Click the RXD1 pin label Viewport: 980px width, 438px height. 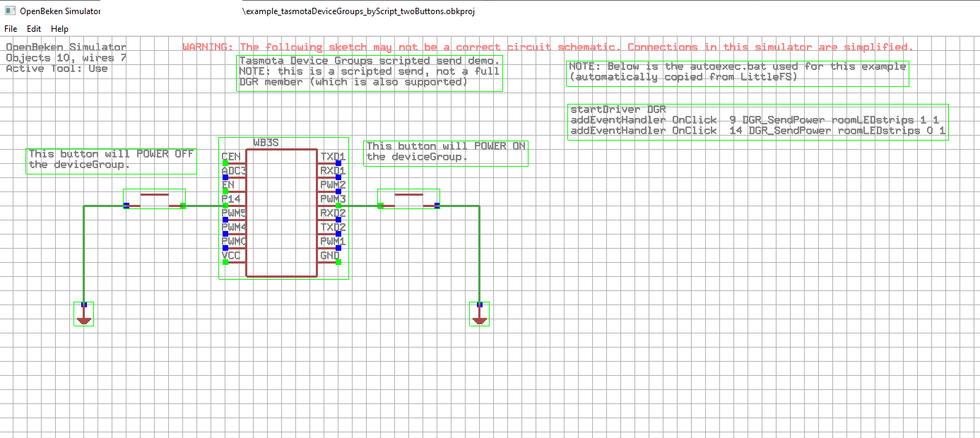click(x=333, y=171)
